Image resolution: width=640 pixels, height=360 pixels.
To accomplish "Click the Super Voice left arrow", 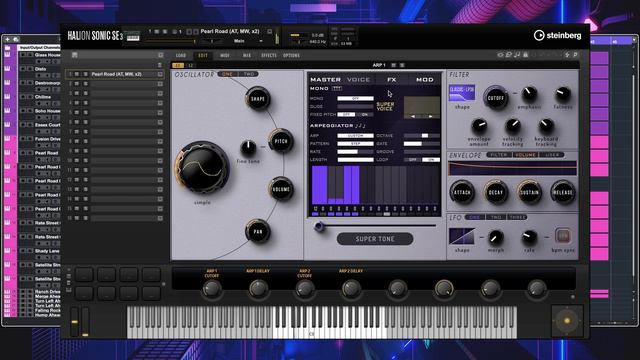I will point(413,116).
